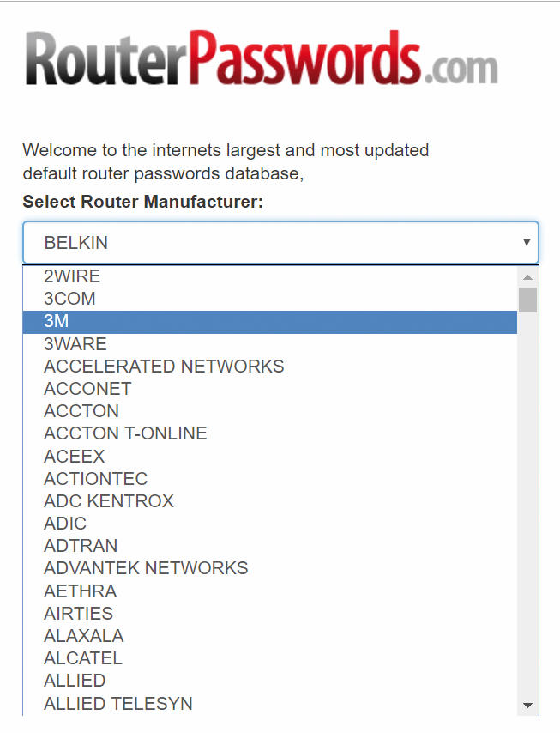Viewport: 560px width, 733px height.
Task: Click the dropdown arrow beside BELKIN
Action: pos(527,242)
